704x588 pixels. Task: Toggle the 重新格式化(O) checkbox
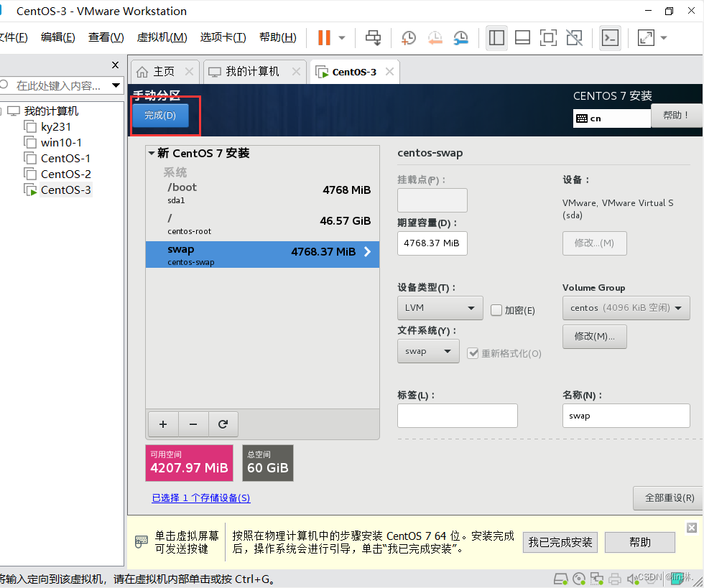[x=473, y=353]
